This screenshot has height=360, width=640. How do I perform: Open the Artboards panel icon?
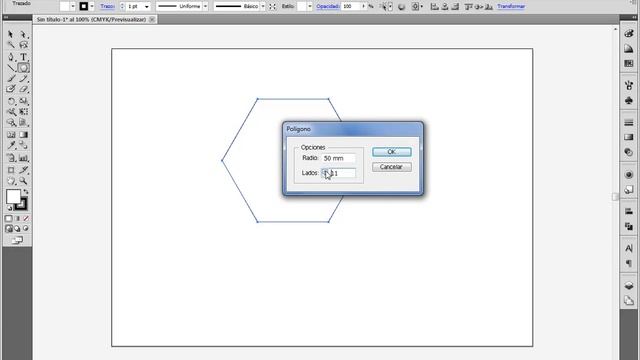629,301
